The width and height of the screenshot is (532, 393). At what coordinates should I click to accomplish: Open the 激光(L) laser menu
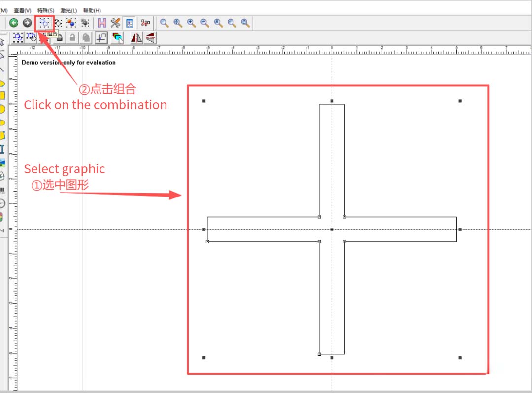click(68, 10)
